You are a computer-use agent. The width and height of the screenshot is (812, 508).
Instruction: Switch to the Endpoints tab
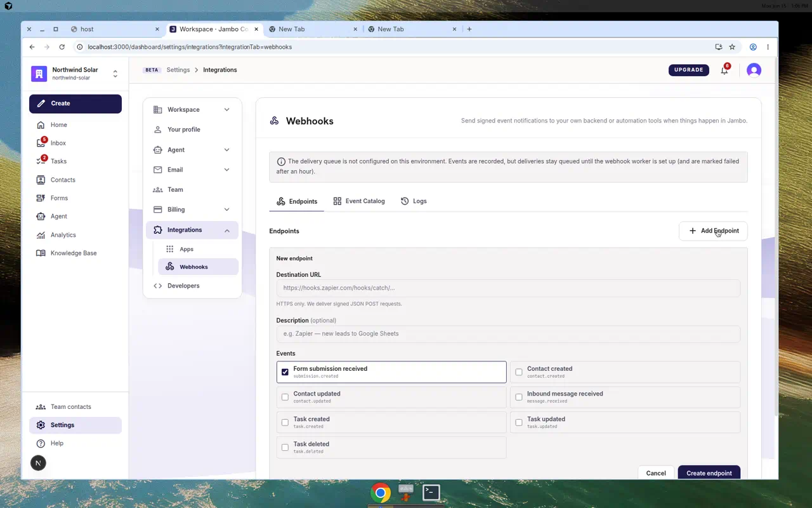pos(297,201)
